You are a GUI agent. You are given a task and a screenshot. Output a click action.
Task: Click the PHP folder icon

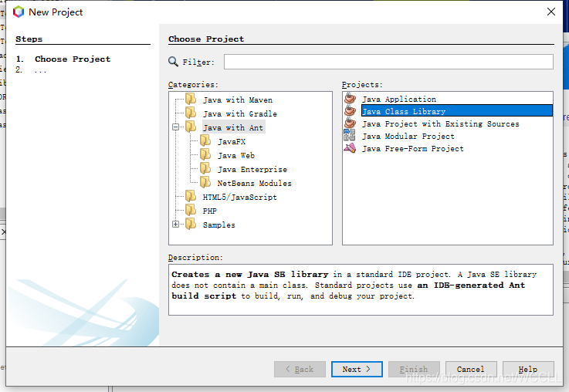coord(191,210)
